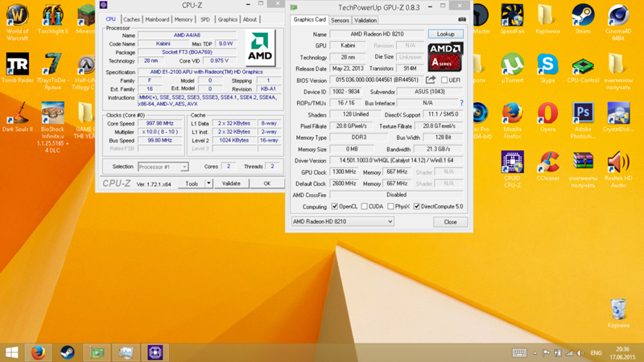Viewport: 644px width, 362px height.
Task: Toggle CUDA checkbox in GPU-Z
Action: 365,207
